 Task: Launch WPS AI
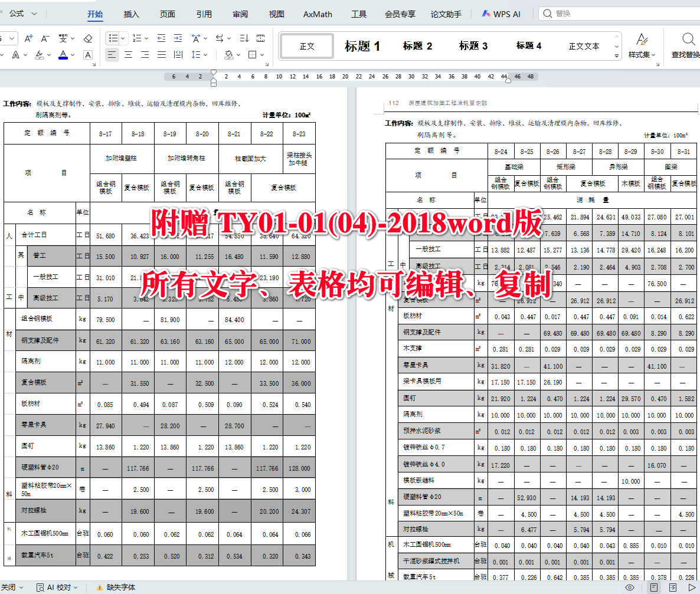point(501,14)
